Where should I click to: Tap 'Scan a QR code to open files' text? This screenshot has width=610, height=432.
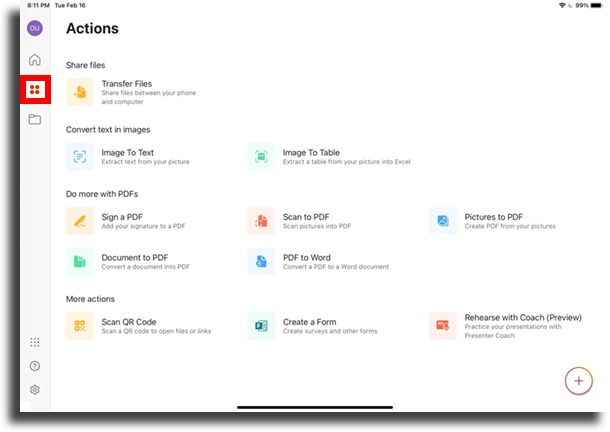156,331
